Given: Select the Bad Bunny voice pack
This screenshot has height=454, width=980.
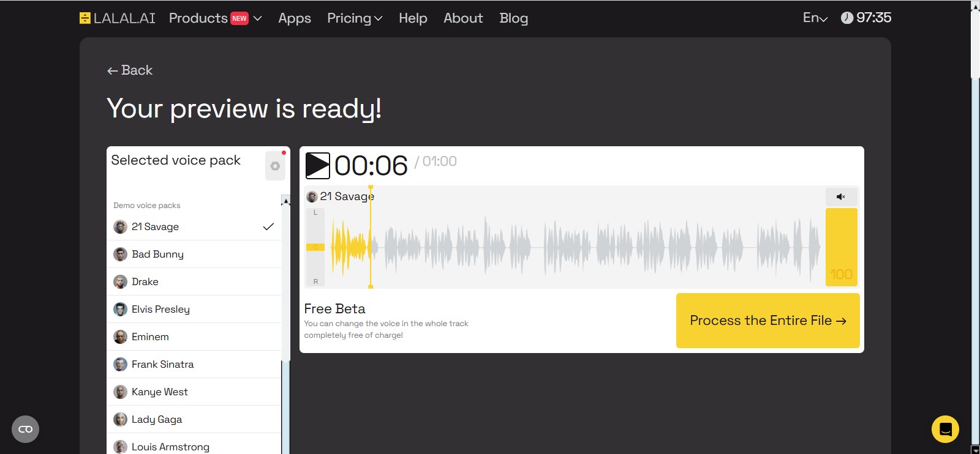Looking at the screenshot, I should pos(194,254).
